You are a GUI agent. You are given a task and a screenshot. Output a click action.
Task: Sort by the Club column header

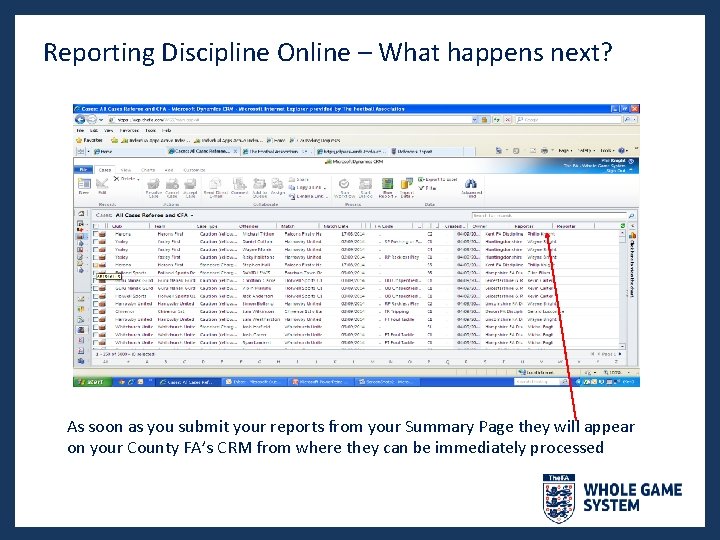pos(117,226)
